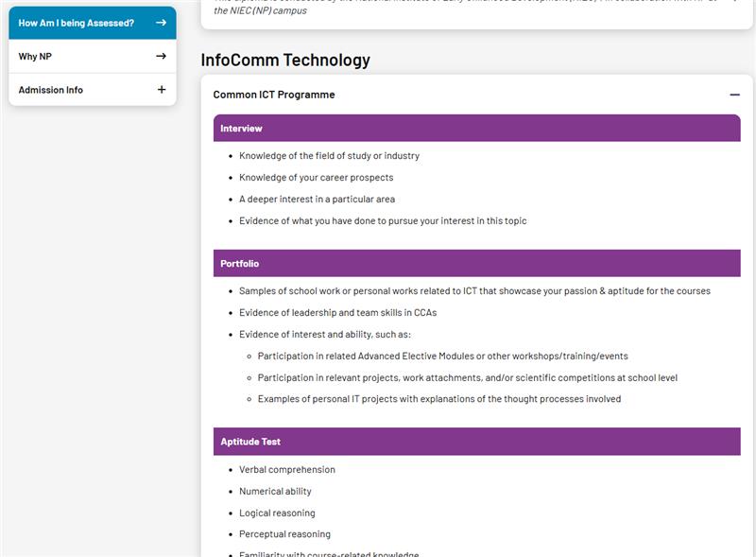This screenshot has width=756, height=557.
Task: Click 'A deeper interest in a particular area'
Action: [317, 200]
